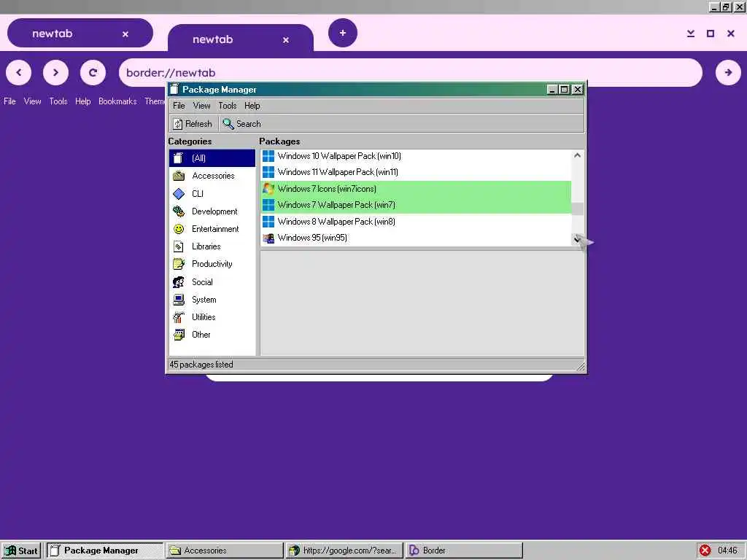Open the browser Bookmarks menu
The image size is (747, 560).
[x=117, y=101]
